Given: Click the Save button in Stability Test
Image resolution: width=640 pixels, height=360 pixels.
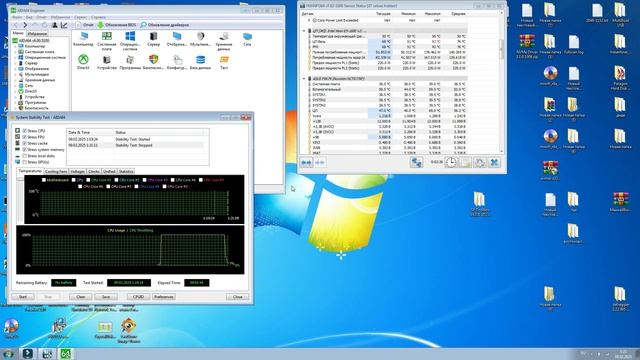Looking at the screenshot, I should click(106, 297).
